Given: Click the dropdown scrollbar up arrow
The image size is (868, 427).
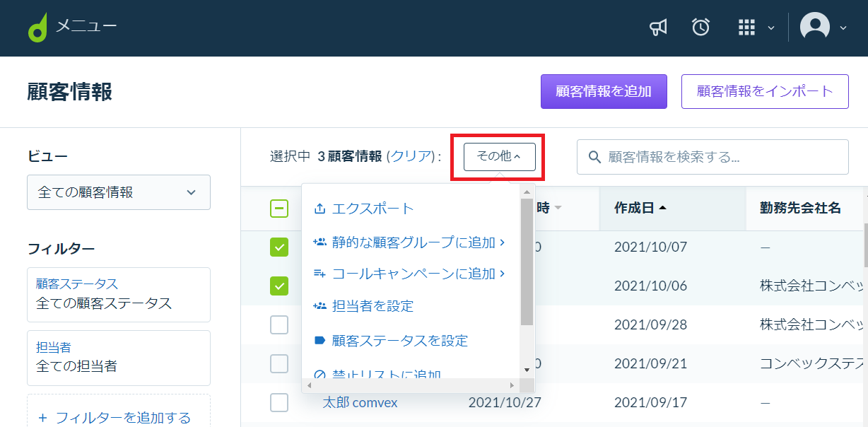Looking at the screenshot, I should click(527, 192).
